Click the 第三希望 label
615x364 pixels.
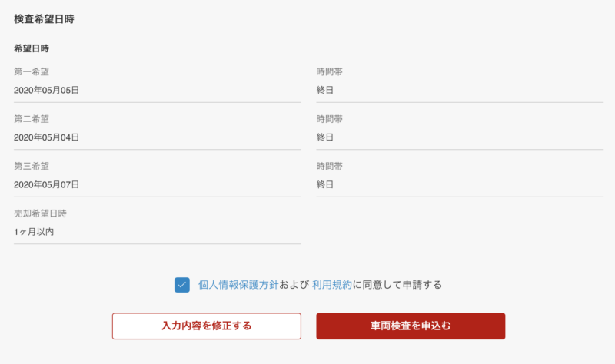coord(32,166)
